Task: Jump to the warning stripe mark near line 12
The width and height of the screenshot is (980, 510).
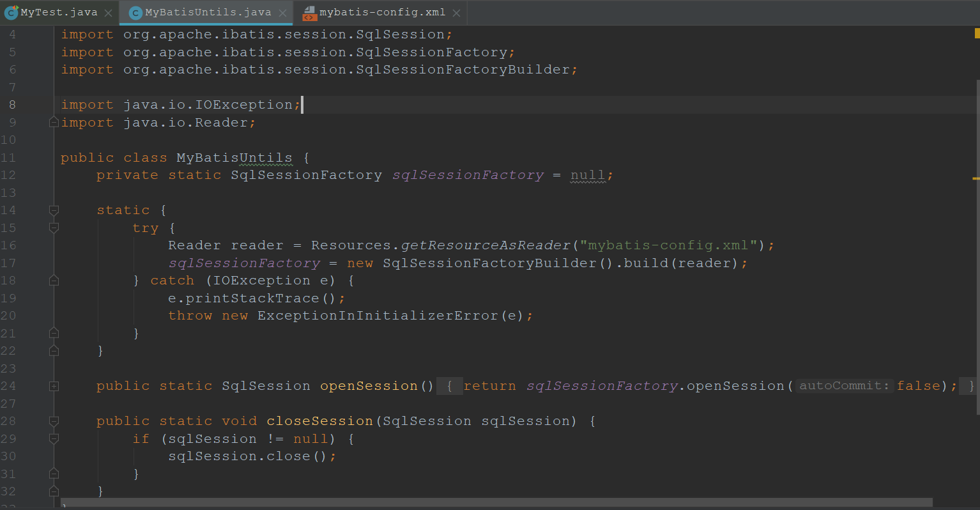Action: pos(976,178)
